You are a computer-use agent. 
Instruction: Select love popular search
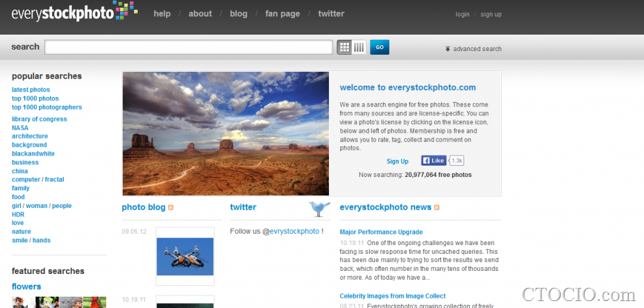click(18, 223)
